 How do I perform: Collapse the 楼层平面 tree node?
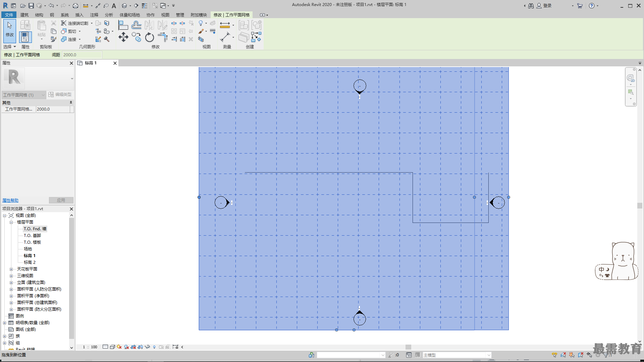tap(11, 222)
